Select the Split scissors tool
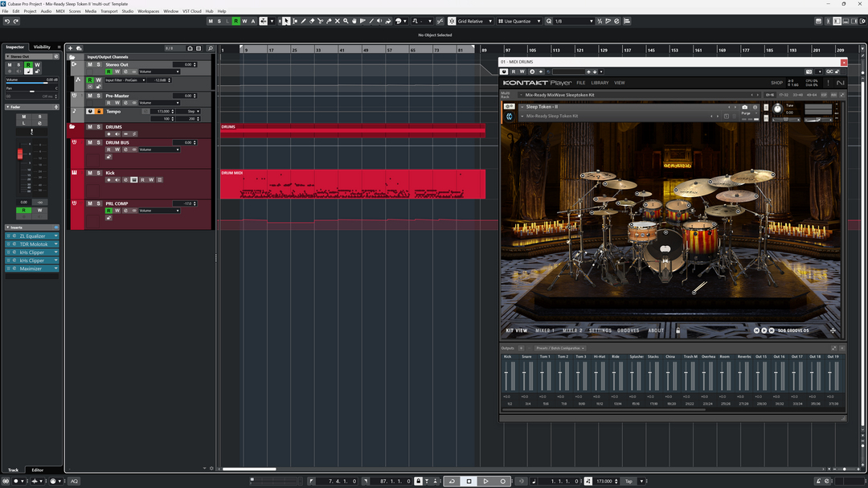This screenshot has height=488, width=868. coord(320,21)
